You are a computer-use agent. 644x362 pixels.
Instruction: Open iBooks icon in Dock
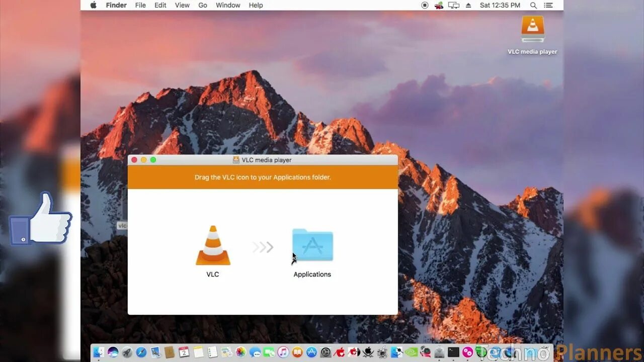pyautogui.click(x=297, y=352)
